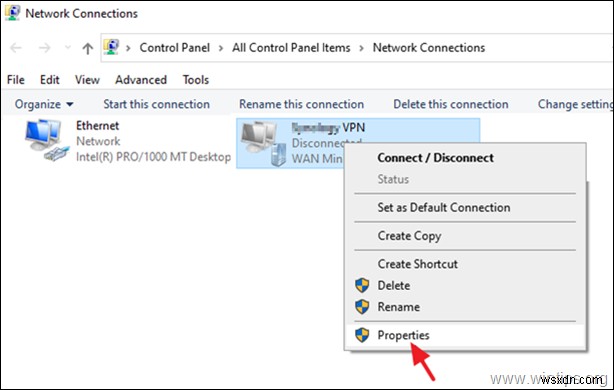Select the Ethernet adapter icon
614x390 pixels.
47,140
